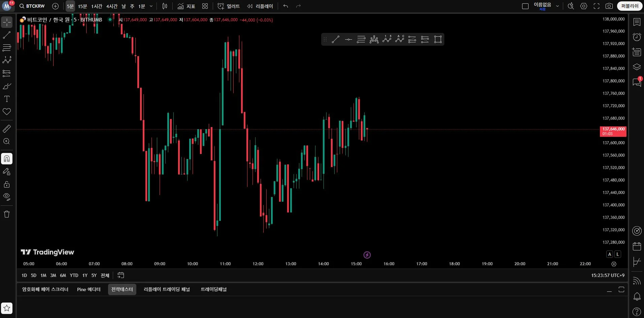Toggle auto scale A button
Viewport: 644px width, 318px height.
[610, 254]
